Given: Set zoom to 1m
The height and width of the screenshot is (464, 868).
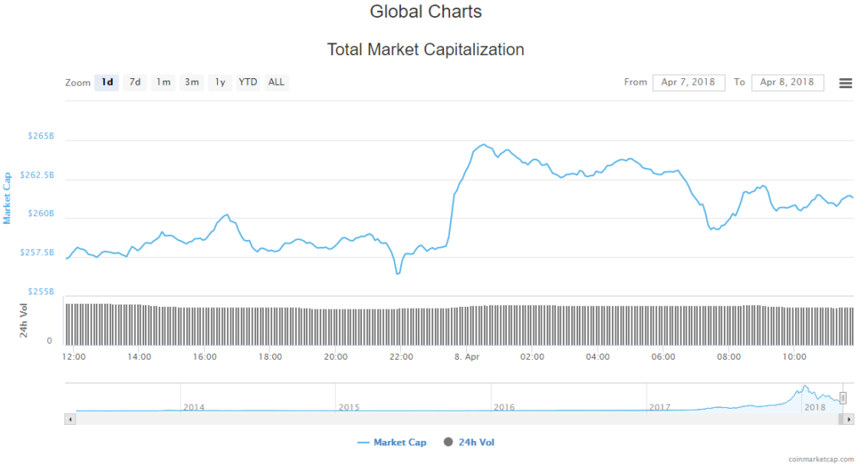Looking at the screenshot, I should coord(164,82).
